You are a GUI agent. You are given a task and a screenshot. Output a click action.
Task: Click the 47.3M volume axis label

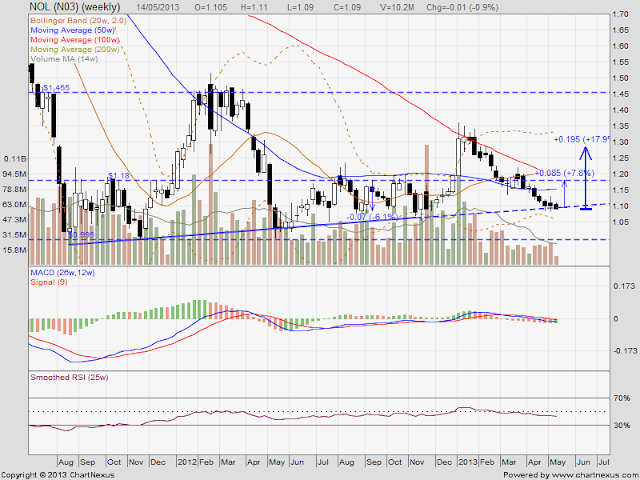click(15, 220)
